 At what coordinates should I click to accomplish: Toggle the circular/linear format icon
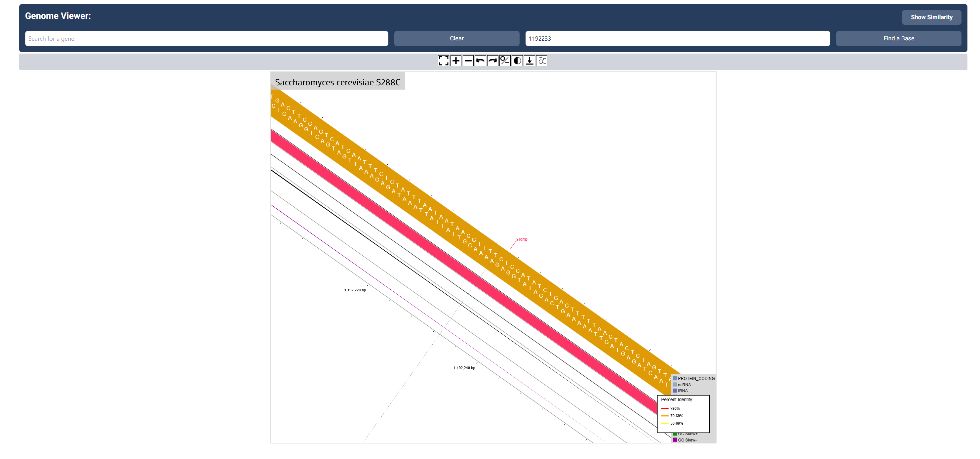point(505,61)
